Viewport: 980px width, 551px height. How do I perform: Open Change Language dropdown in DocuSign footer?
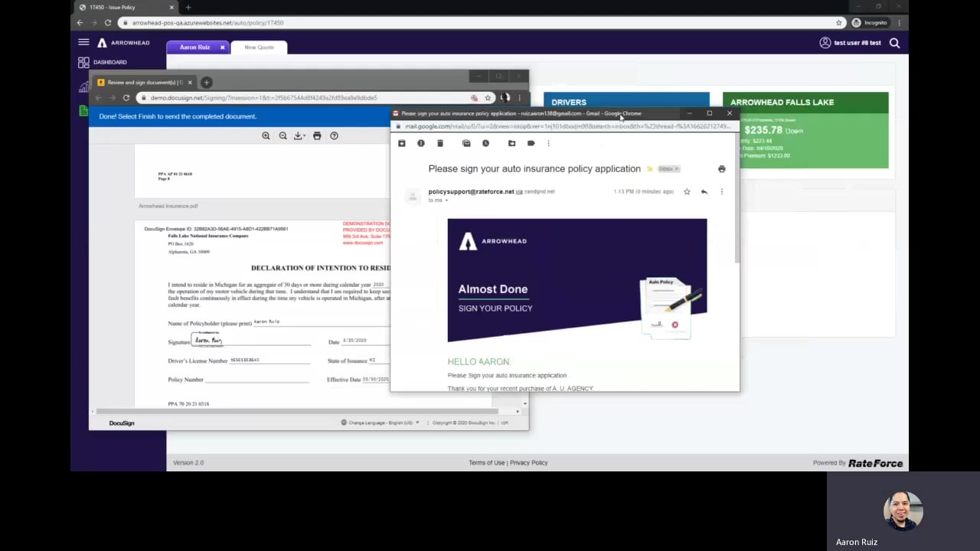click(381, 422)
